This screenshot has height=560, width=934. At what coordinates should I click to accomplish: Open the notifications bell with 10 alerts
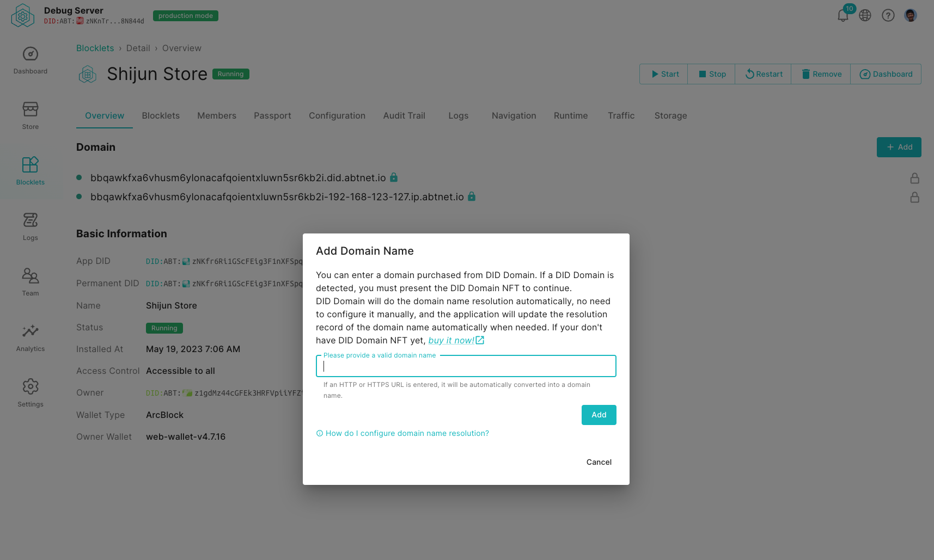click(843, 15)
